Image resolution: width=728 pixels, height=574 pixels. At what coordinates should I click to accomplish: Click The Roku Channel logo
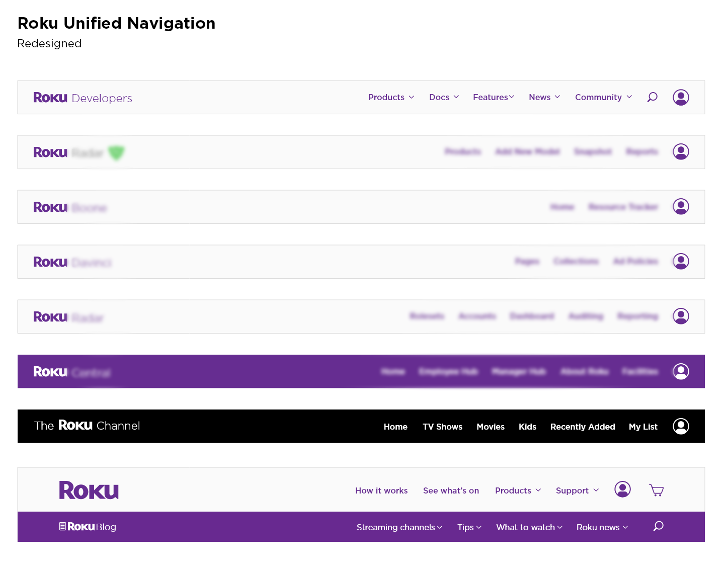[x=87, y=426]
